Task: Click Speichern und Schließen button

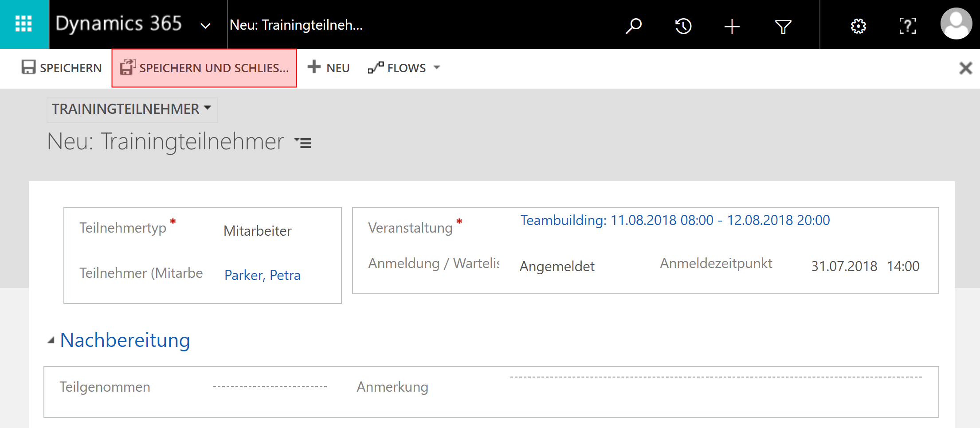Action: (204, 68)
